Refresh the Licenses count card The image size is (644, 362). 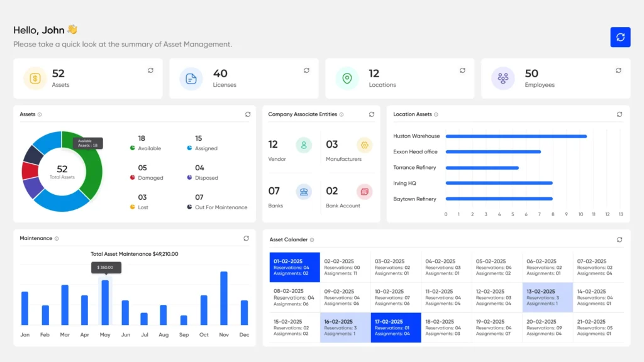tap(306, 70)
